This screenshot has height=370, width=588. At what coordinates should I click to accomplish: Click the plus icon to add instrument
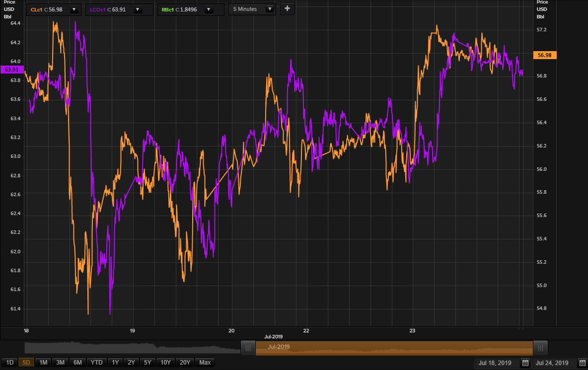click(x=287, y=8)
